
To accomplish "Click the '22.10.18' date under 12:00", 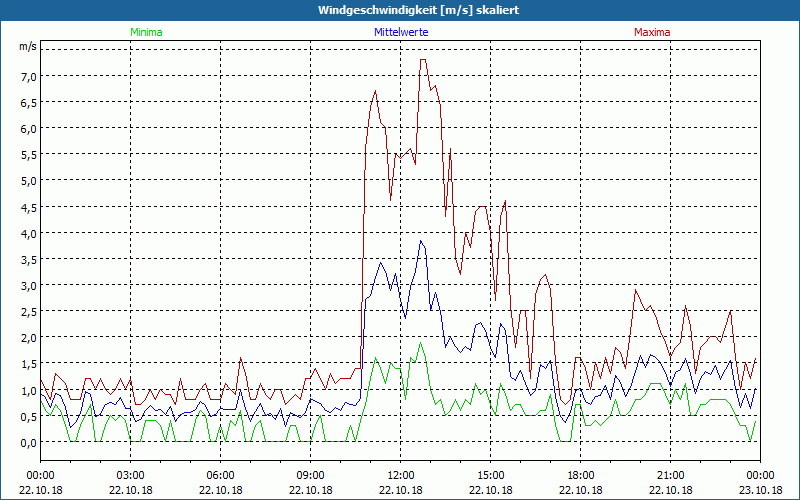I will click(401, 490).
